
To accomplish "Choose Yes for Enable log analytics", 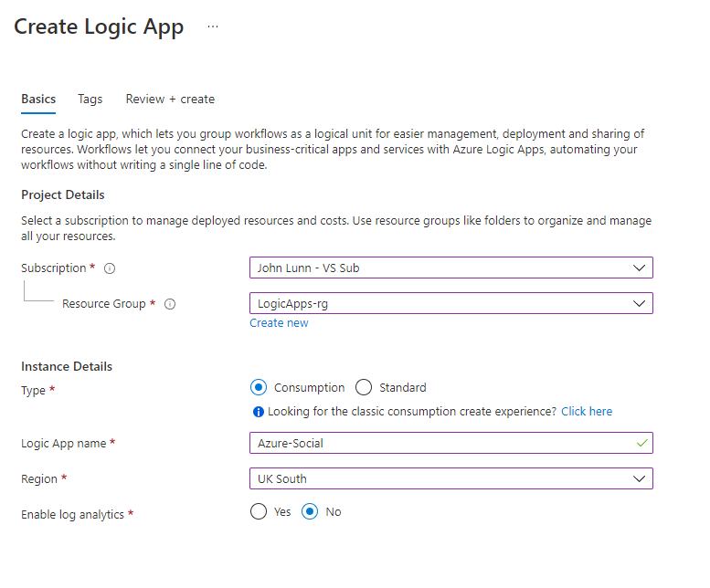I will tap(259, 512).
